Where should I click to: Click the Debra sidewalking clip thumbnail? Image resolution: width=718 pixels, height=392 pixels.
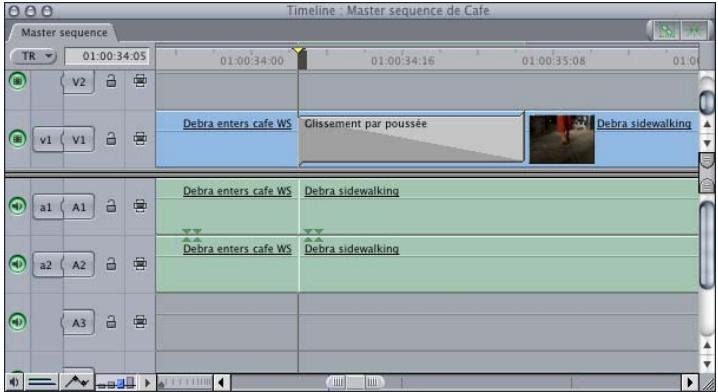click(x=562, y=139)
